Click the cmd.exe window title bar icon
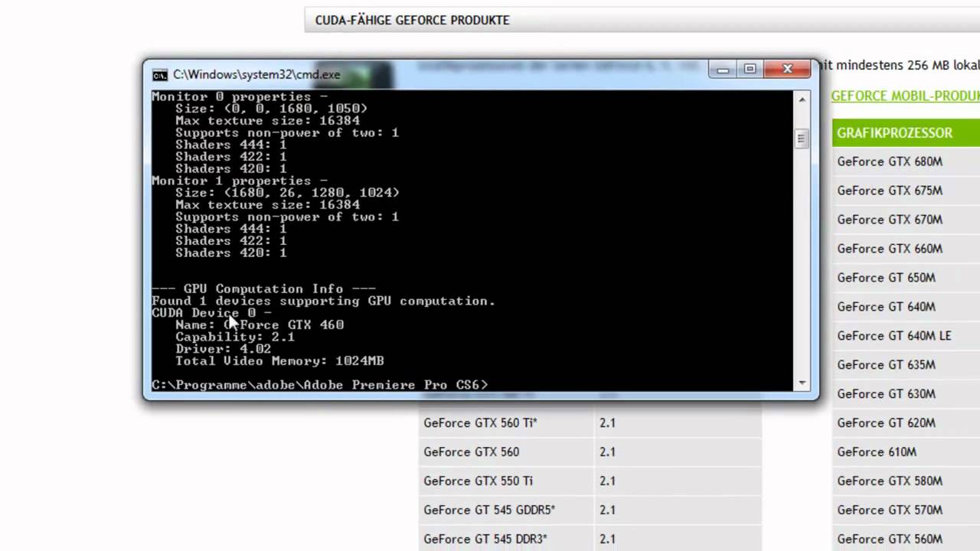Image resolution: width=980 pixels, height=551 pixels. [159, 74]
